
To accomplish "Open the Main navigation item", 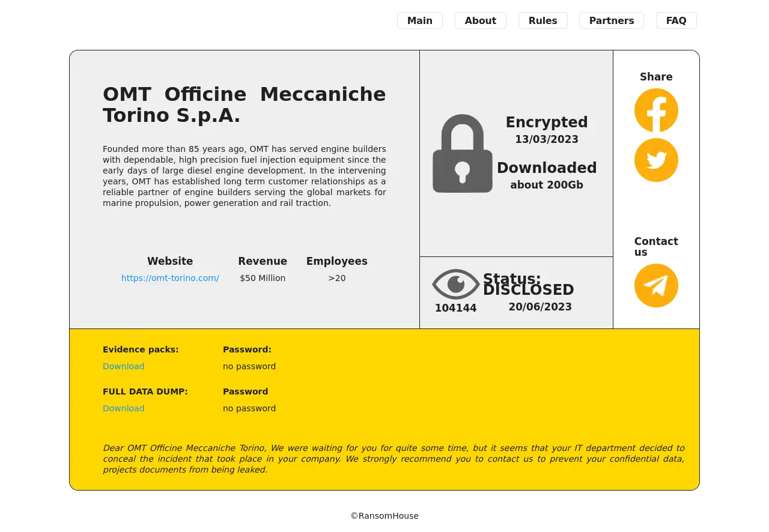I will pos(419,20).
